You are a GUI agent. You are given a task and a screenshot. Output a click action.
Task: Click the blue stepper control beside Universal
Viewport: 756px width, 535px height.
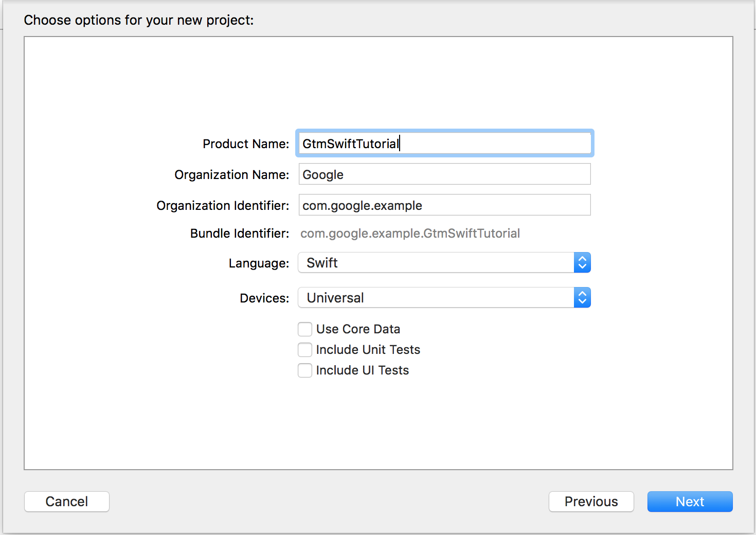[x=582, y=297]
